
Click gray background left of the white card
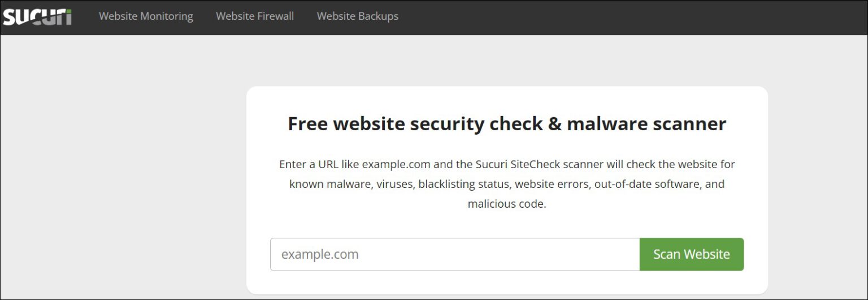coord(123,170)
